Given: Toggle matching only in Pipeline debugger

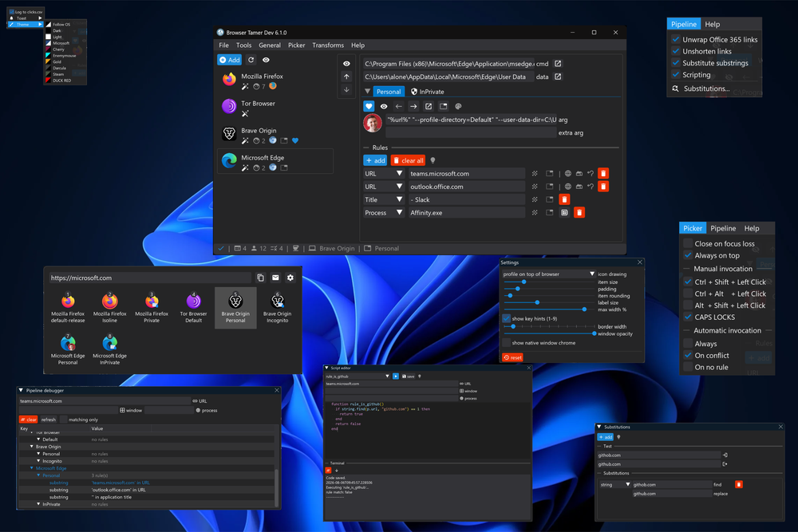Looking at the screenshot, I should coord(64,420).
